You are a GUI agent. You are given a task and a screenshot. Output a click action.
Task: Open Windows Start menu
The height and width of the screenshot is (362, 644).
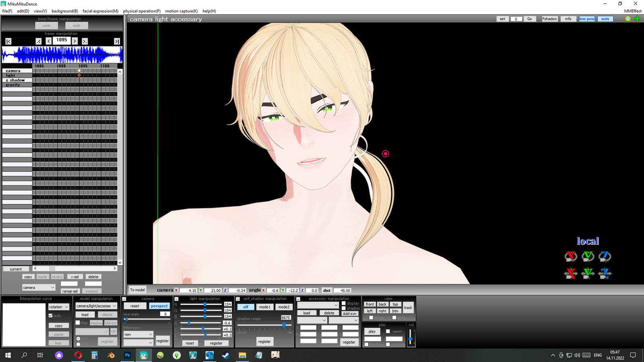pos(8,355)
